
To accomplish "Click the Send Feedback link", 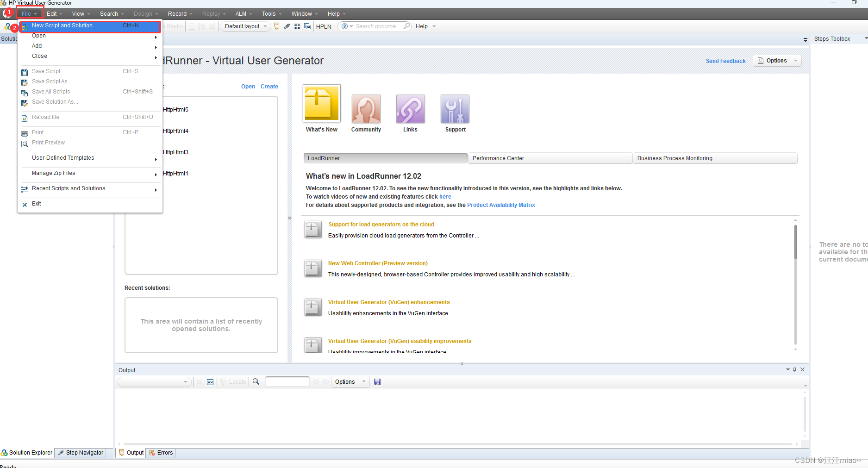I will click(x=725, y=61).
